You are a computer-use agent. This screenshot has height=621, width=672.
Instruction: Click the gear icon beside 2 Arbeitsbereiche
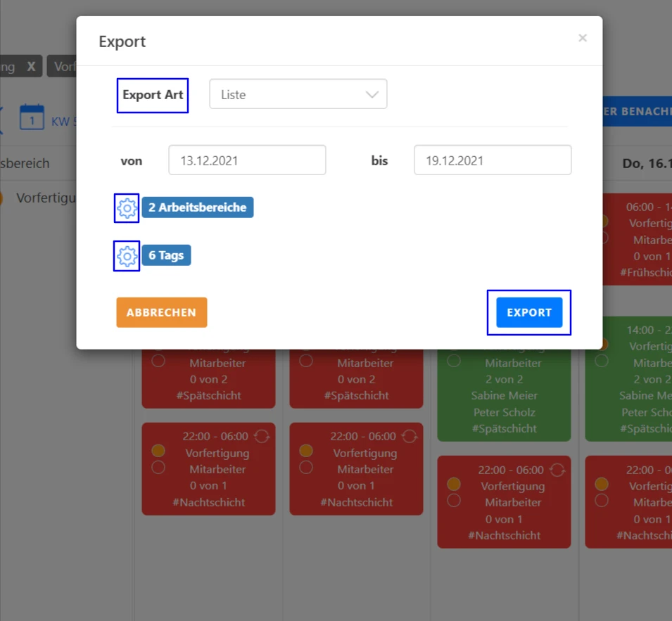(126, 207)
